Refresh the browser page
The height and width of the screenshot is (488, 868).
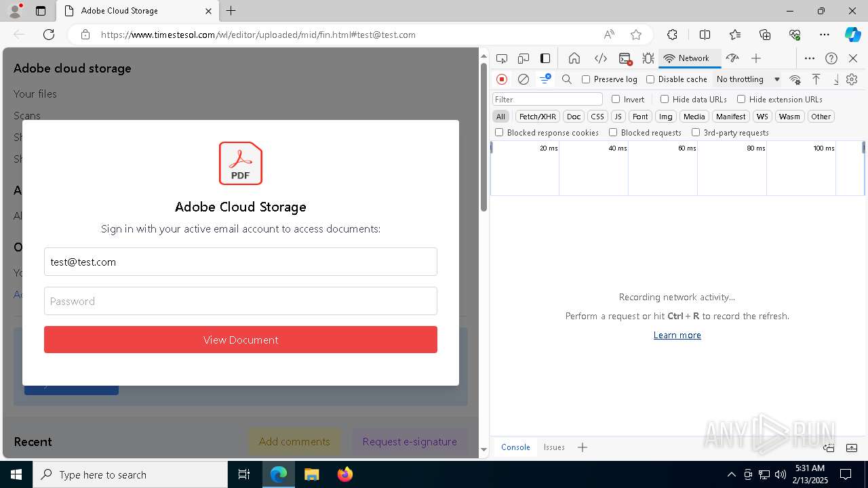coord(49,35)
